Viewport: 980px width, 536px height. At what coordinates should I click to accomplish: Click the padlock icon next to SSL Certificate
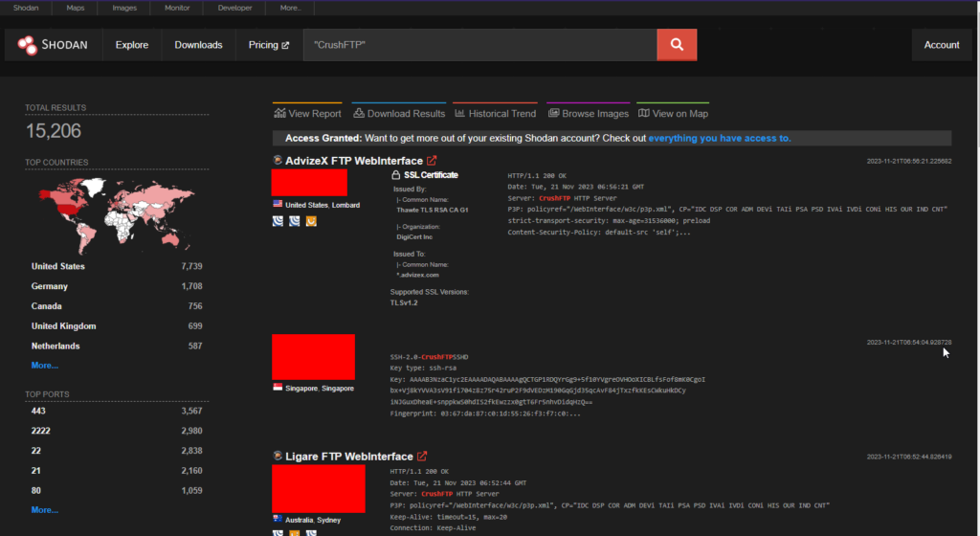(x=395, y=175)
